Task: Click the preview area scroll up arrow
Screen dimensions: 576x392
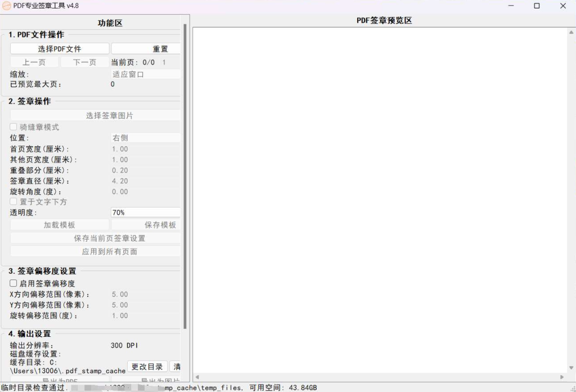Action: coord(571,32)
